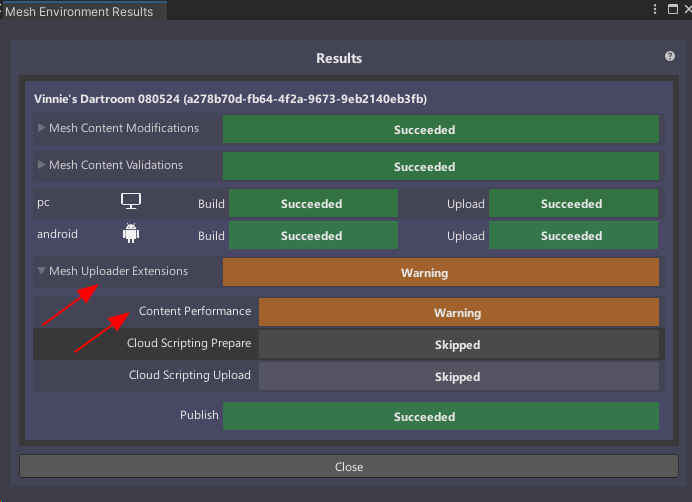This screenshot has width=692, height=502.
Task: Click Succeeded status for Mesh Content Modifications
Action: (x=441, y=129)
